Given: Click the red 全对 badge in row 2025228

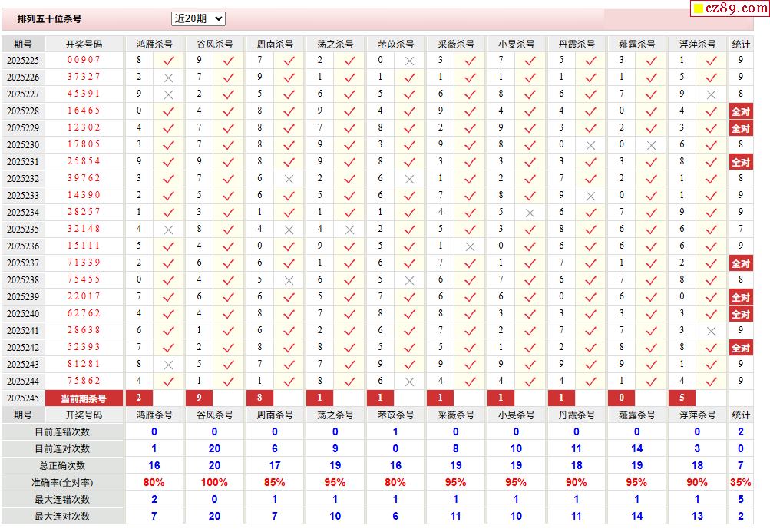Looking at the screenshot, I should tap(741, 111).
